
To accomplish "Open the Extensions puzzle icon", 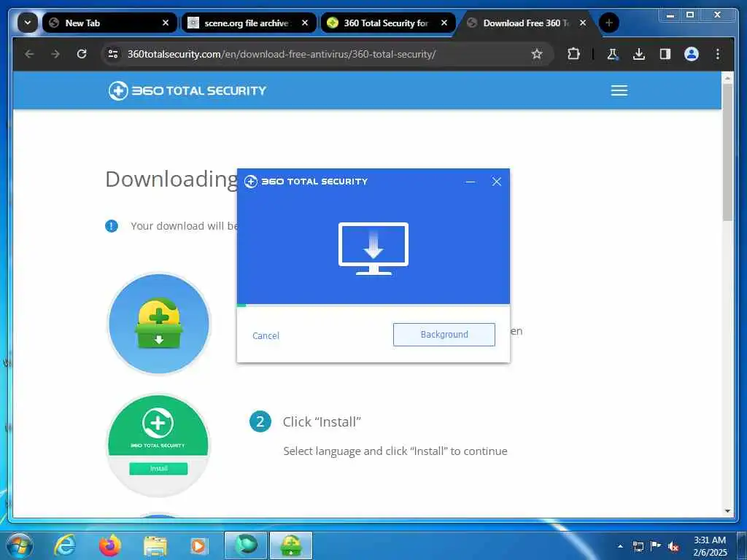I will pyautogui.click(x=573, y=54).
